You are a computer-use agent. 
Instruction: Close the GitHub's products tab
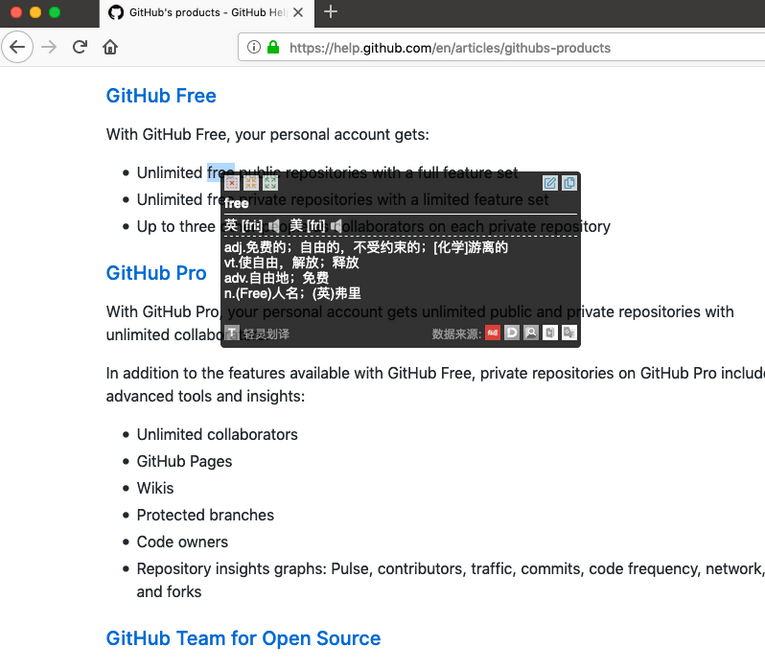[298, 12]
